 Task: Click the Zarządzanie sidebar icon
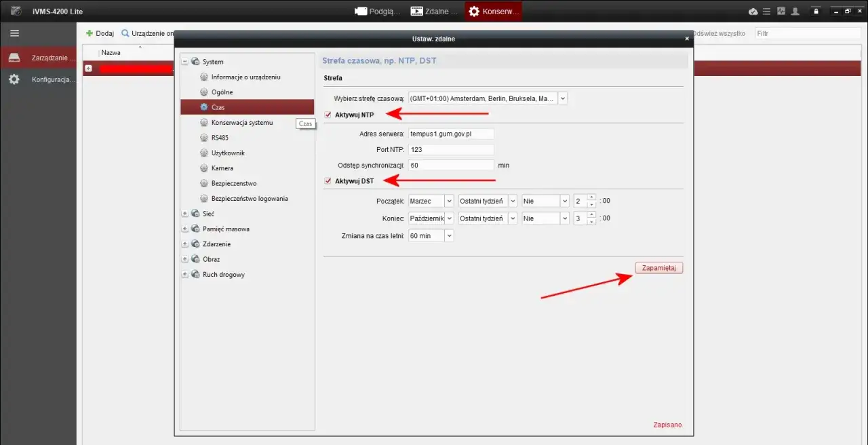[14, 57]
